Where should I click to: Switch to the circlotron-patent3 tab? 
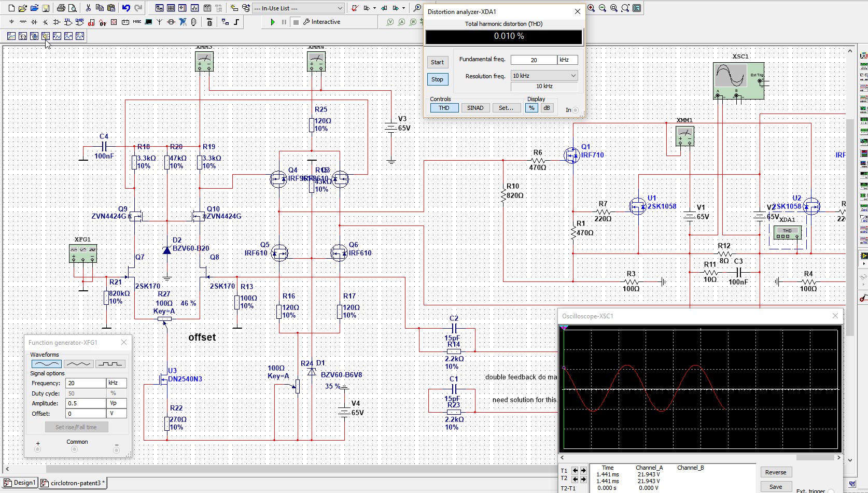click(x=73, y=483)
